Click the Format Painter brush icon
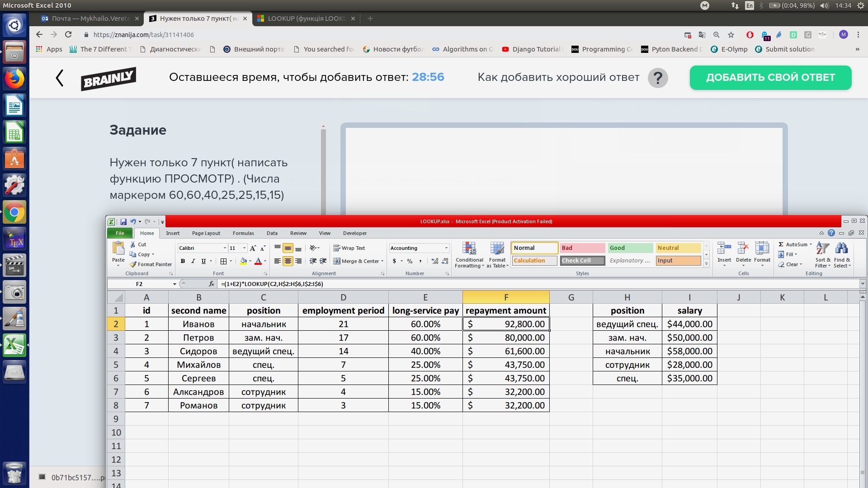The width and height of the screenshot is (868, 488). (x=133, y=264)
